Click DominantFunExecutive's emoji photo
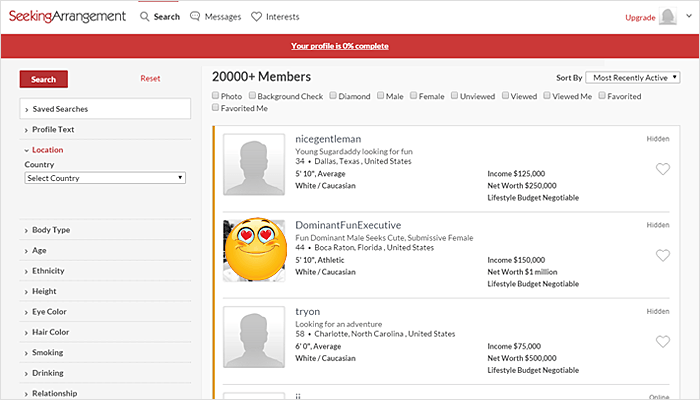Image resolution: width=700 pixels, height=400 pixels. pyautogui.click(x=254, y=250)
